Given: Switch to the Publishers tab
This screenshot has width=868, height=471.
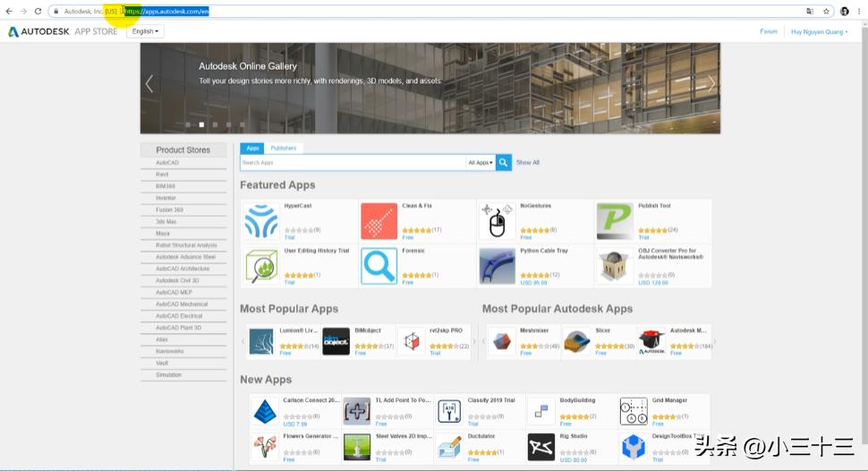Looking at the screenshot, I should (x=284, y=148).
